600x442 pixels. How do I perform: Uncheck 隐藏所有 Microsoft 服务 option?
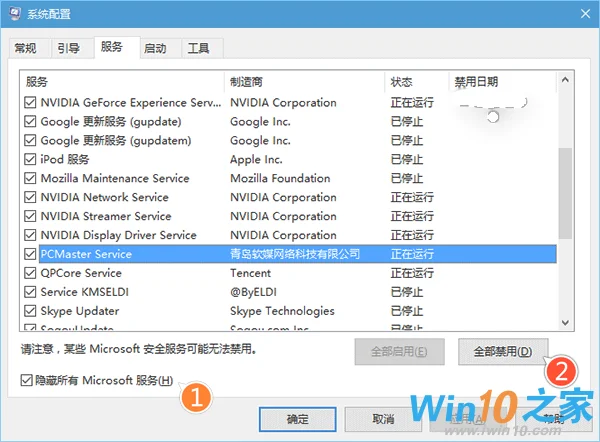27,381
